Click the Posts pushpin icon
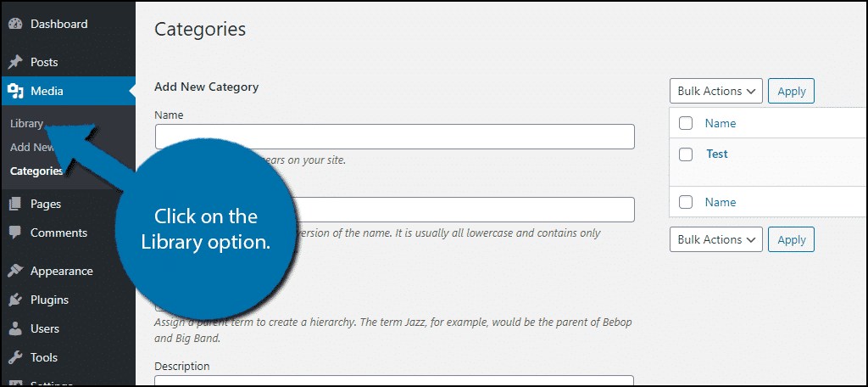Screen dimensions: 868x387 click(16, 62)
